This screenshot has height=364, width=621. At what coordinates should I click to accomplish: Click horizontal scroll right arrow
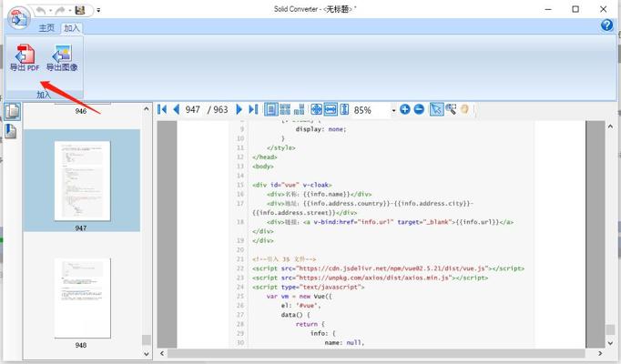600,353
